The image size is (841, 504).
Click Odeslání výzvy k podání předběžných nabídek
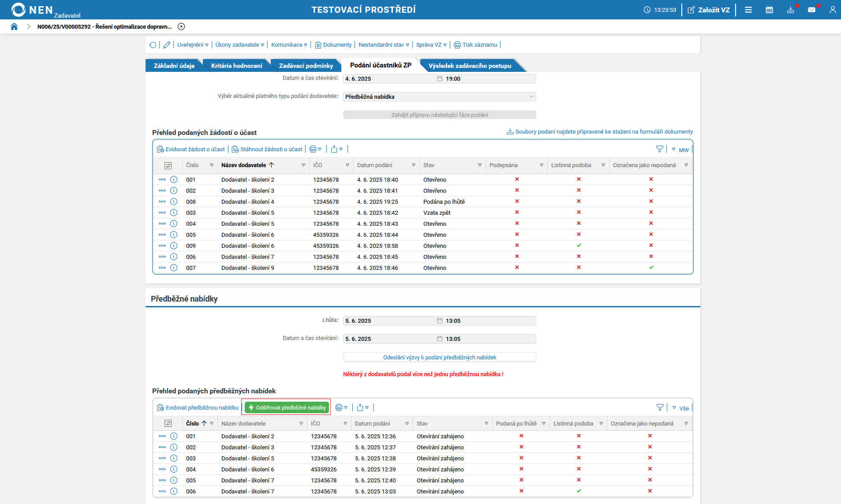439,357
